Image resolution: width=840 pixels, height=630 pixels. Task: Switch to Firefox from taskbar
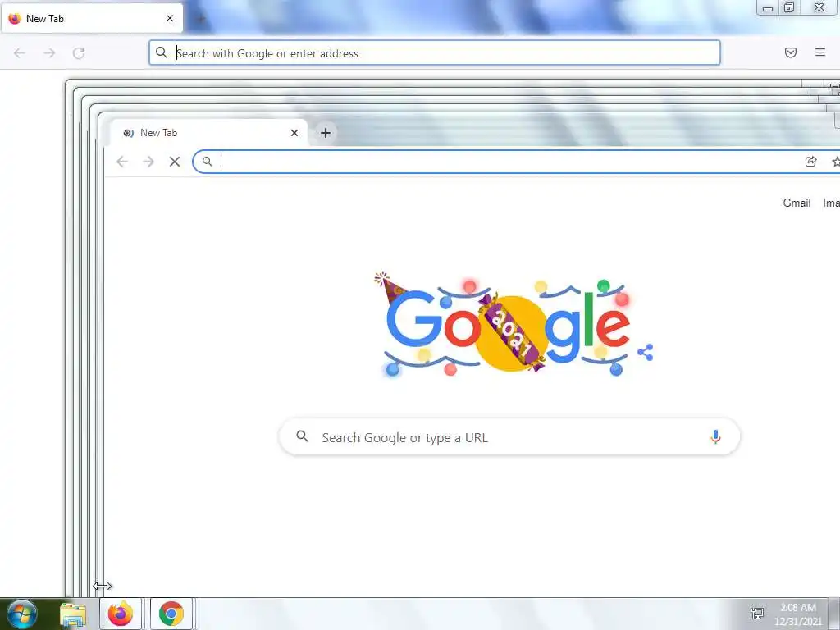(121, 614)
